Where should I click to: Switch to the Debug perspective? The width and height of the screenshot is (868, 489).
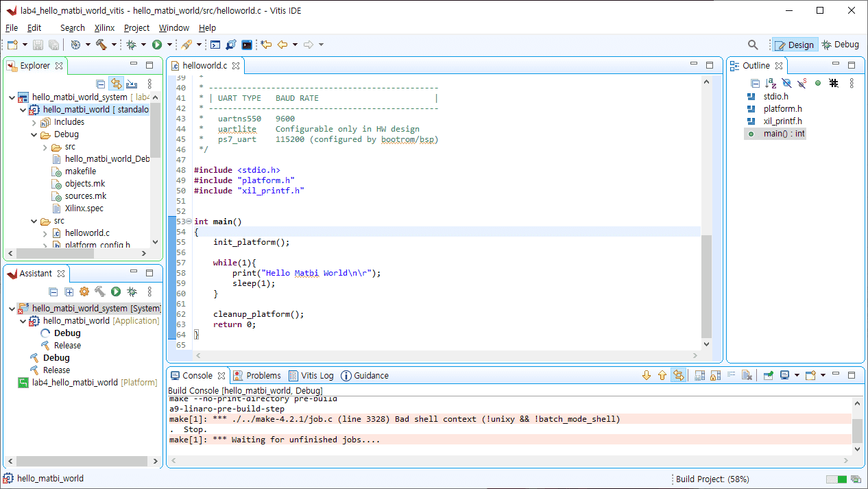pyautogui.click(x=840, y=45)
